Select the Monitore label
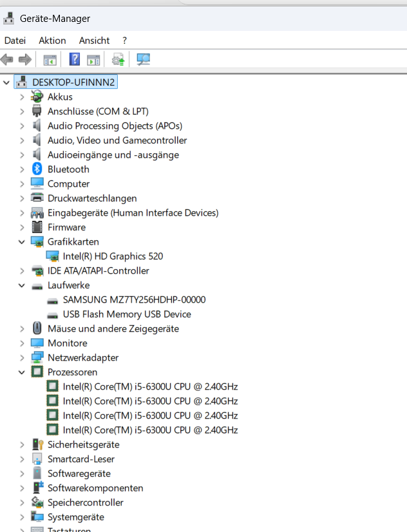 (68, 343)
